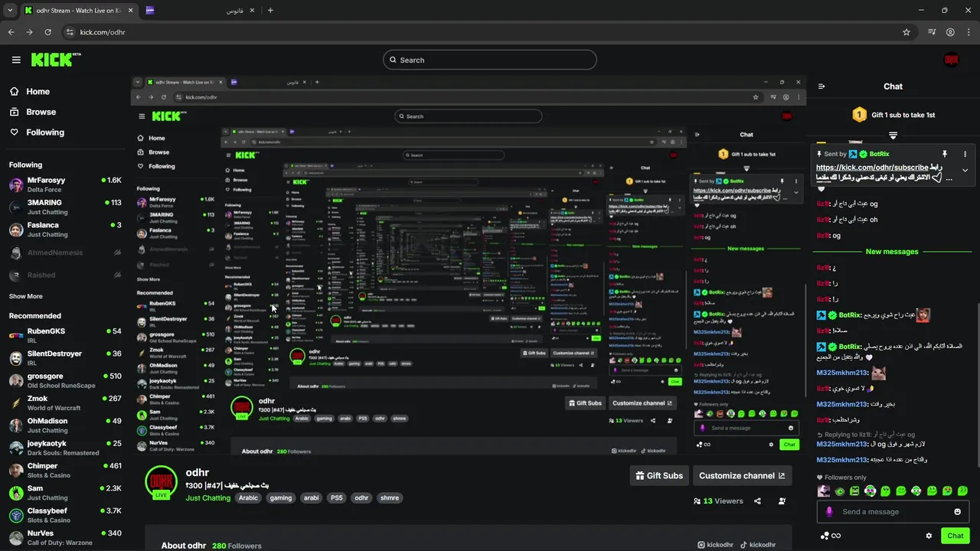Open Following in sidebar

(x=37, y=132)
